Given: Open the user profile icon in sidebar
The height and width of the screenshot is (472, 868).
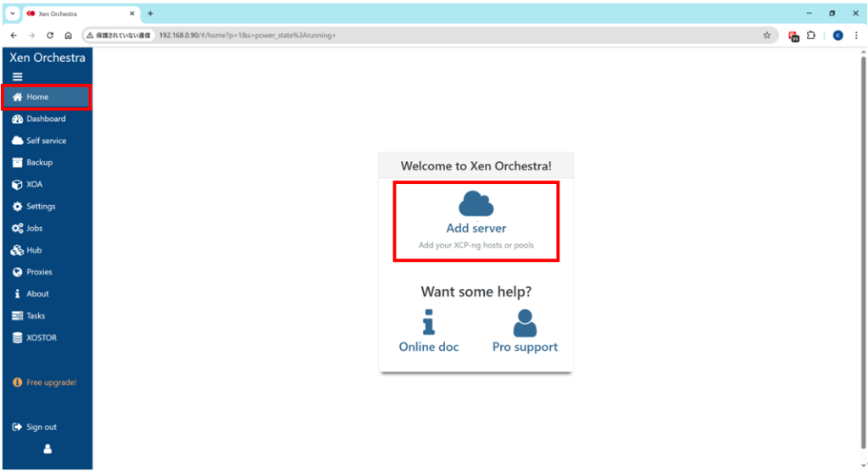Looking at the screenshot, I should pos(47,449).
